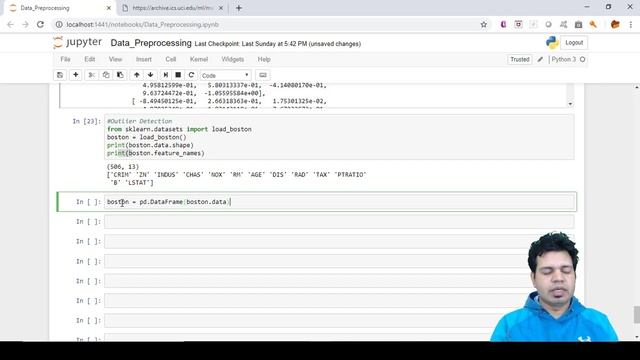640x360 pixels.
Task: Click the first empty cell under the active cell
Action: [340, 222]
